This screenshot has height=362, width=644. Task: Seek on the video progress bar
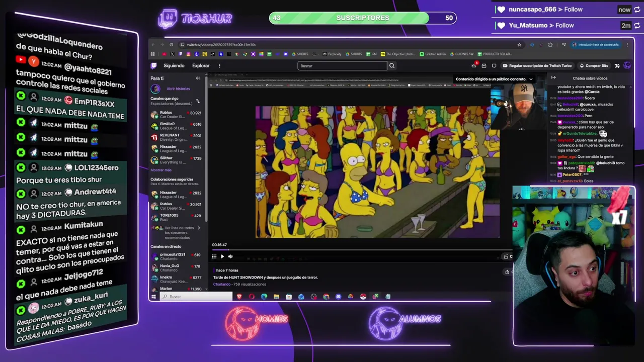(x=361, y=249)
